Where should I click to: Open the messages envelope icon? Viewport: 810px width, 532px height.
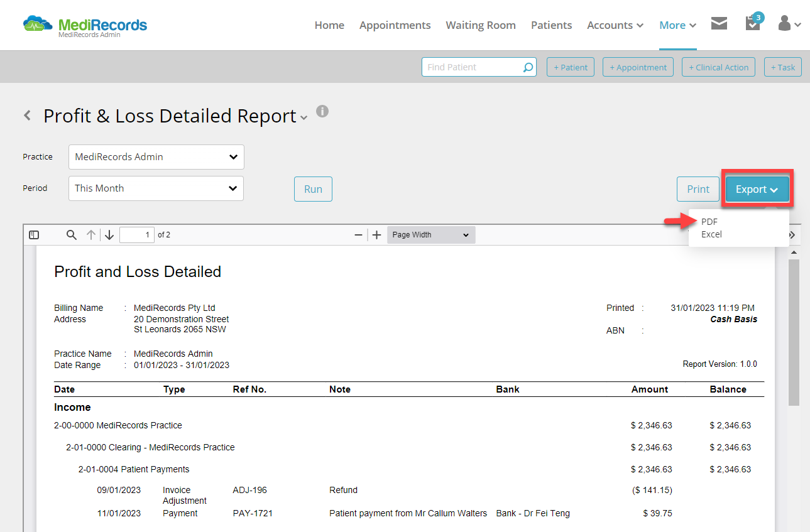tap(719, 24)
